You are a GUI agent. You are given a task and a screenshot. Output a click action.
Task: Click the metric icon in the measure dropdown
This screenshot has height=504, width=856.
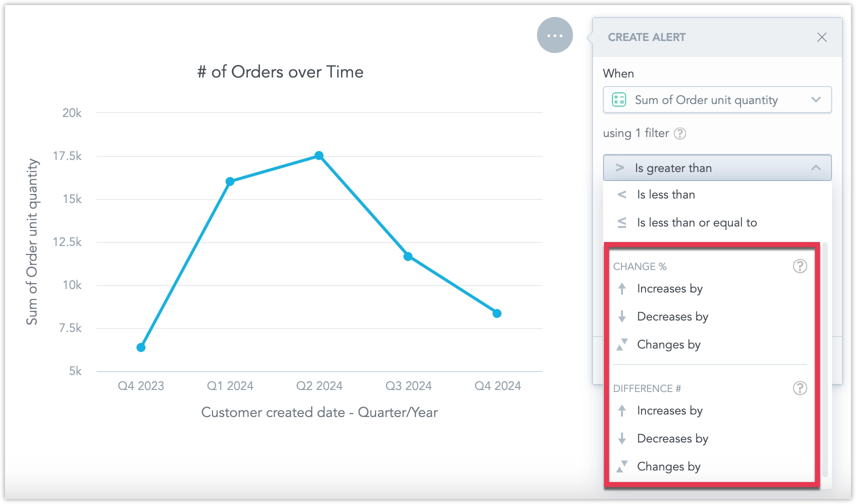coord(619,100)
